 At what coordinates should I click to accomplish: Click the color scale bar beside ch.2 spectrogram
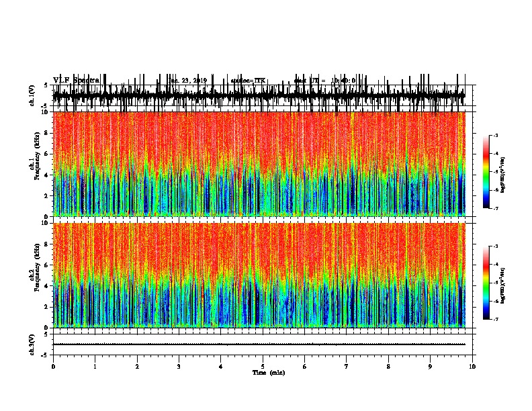486,283
